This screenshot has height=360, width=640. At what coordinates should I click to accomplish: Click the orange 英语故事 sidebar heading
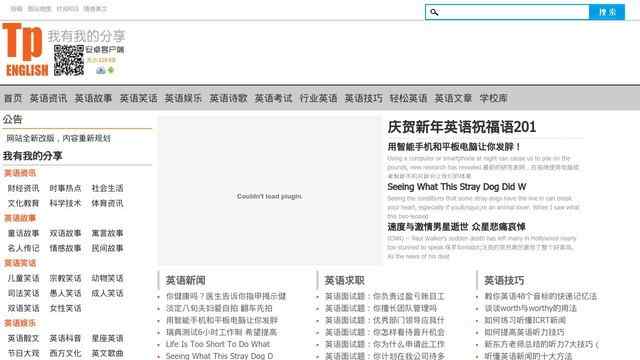tap(20, 218)
